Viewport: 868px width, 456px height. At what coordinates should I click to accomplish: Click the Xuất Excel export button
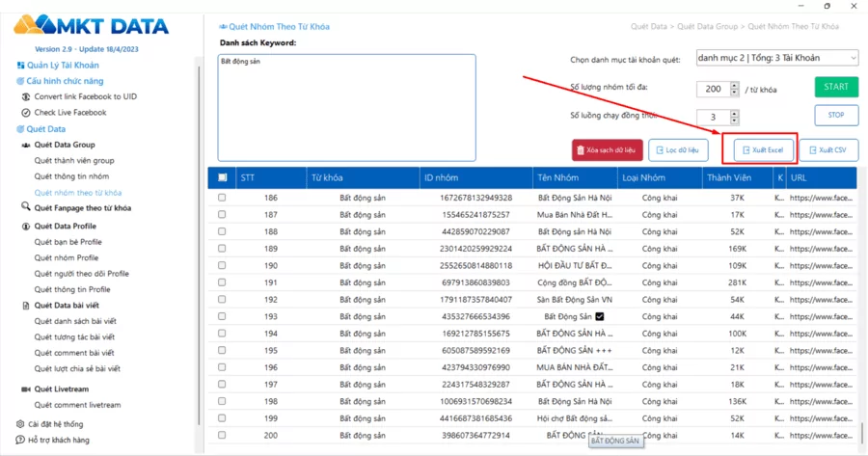(x=763, y=150)
